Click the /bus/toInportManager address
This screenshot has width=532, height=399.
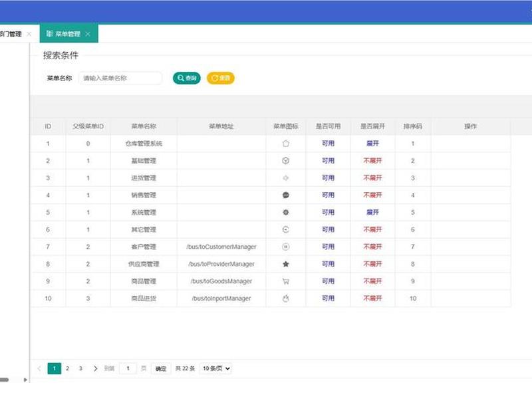coord(221,298)
